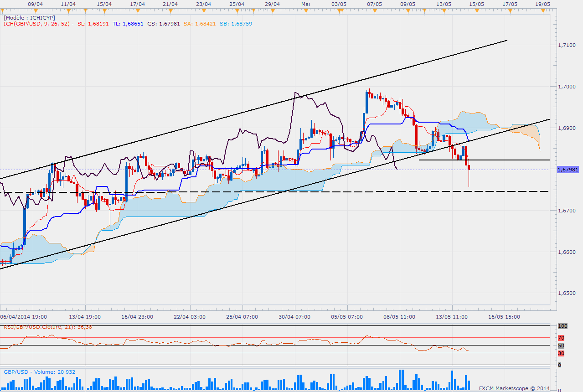Click the orange marker under 21/04

coord(170,10)
